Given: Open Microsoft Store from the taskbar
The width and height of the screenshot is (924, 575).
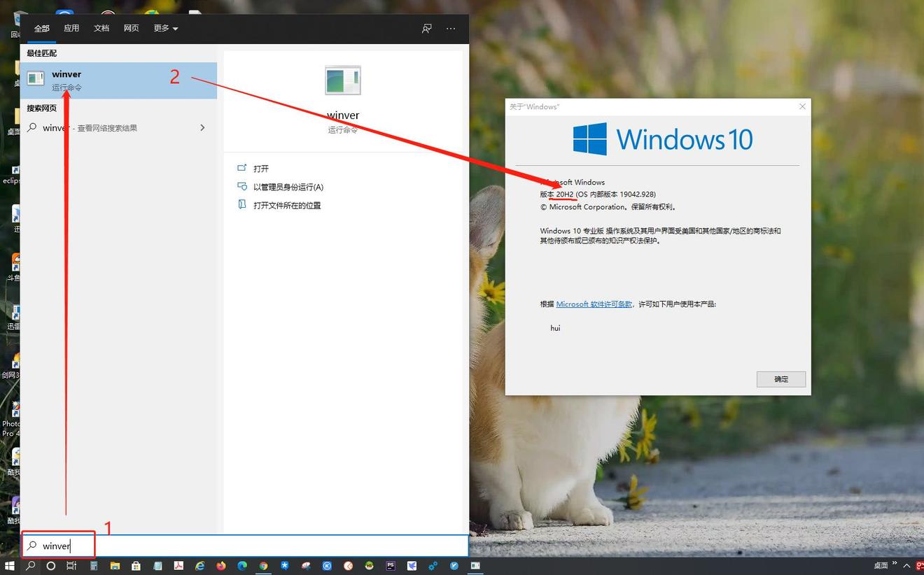Looking at the screenshot, I should [136, 566].
